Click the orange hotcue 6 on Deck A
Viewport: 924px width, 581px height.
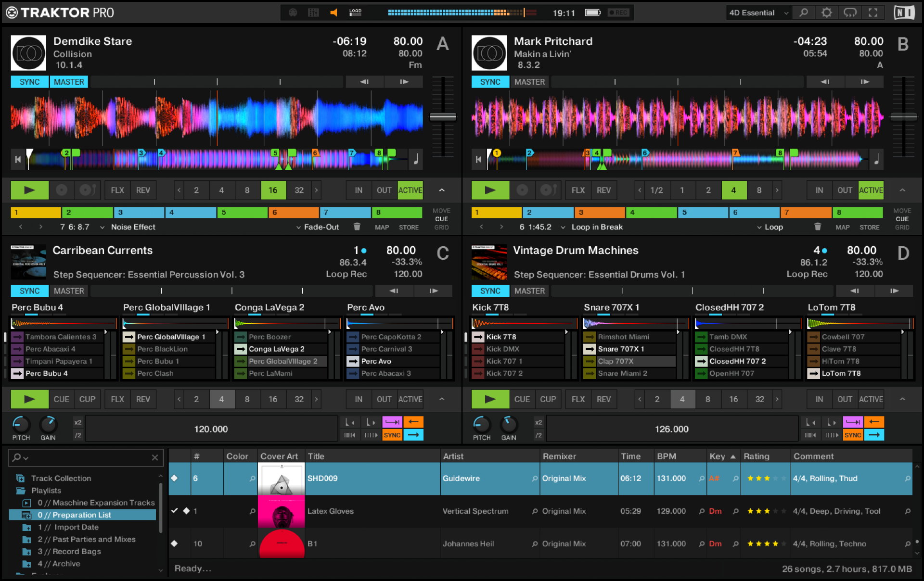click(x=294, y=212)
